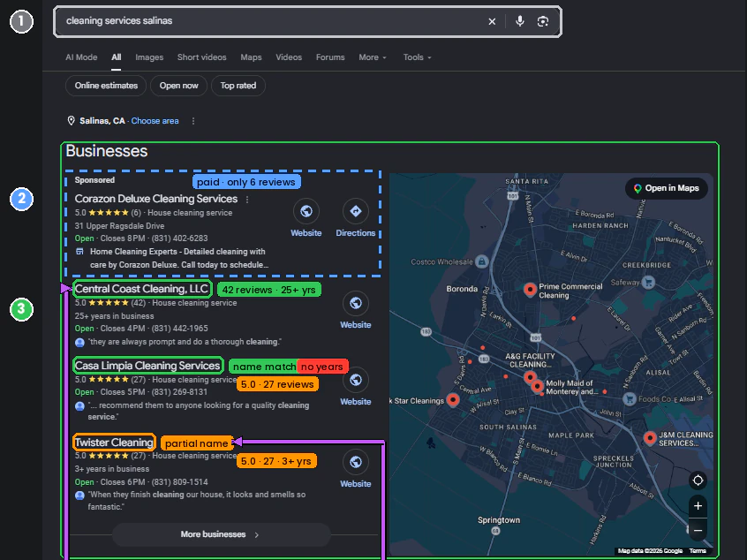Open Central Coast Cleaning, LLC listing title
747x560 pixels.
141,289
